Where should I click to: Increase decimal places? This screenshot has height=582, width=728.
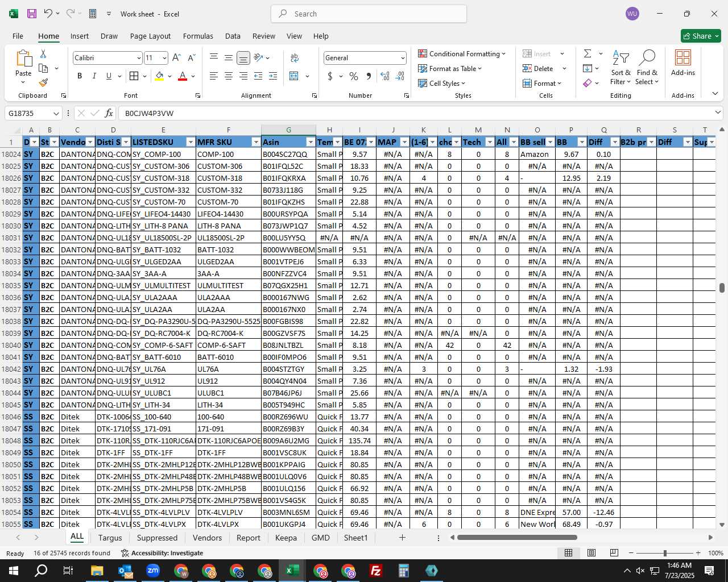(385, 76)
